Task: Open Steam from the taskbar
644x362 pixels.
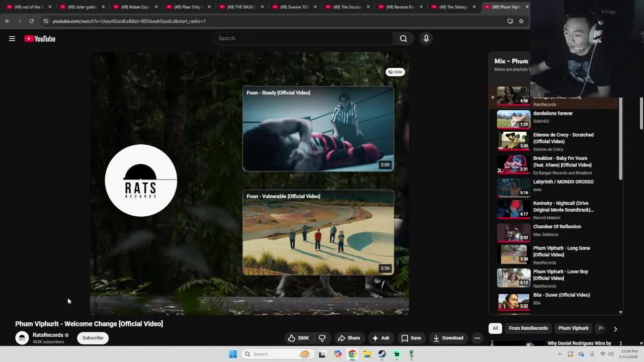Action: 382,354
